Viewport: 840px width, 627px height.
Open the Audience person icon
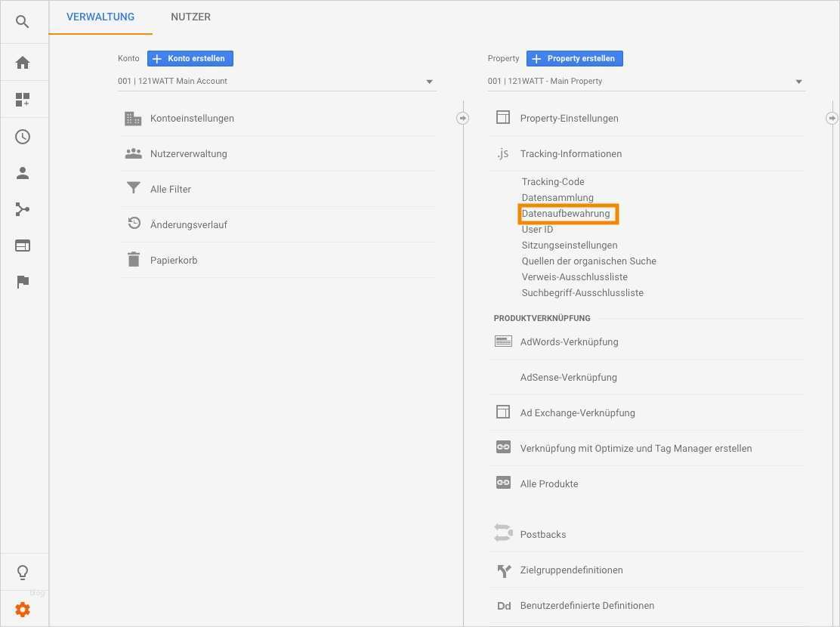(x=22, y=172)
